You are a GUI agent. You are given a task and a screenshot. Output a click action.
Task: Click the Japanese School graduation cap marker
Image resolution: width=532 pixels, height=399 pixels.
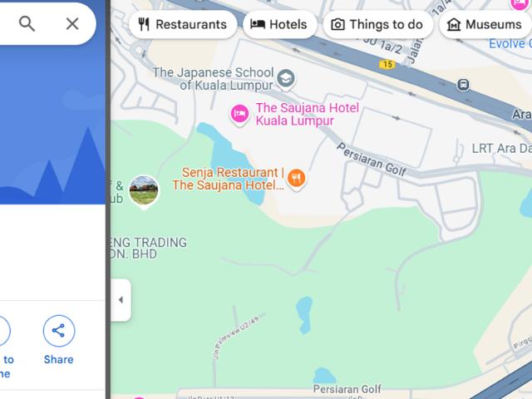click(286, 79)
